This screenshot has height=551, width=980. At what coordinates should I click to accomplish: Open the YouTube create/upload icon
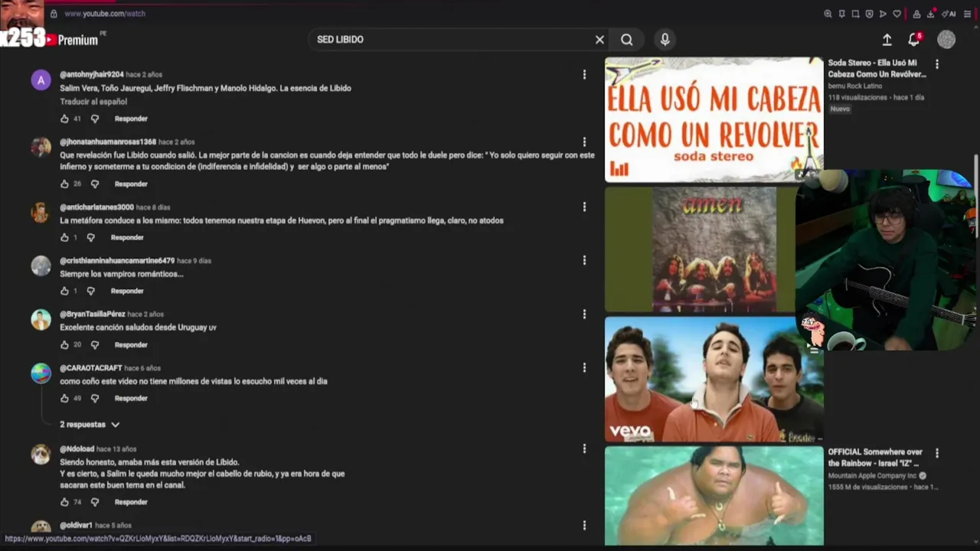(x=887, y=40)
